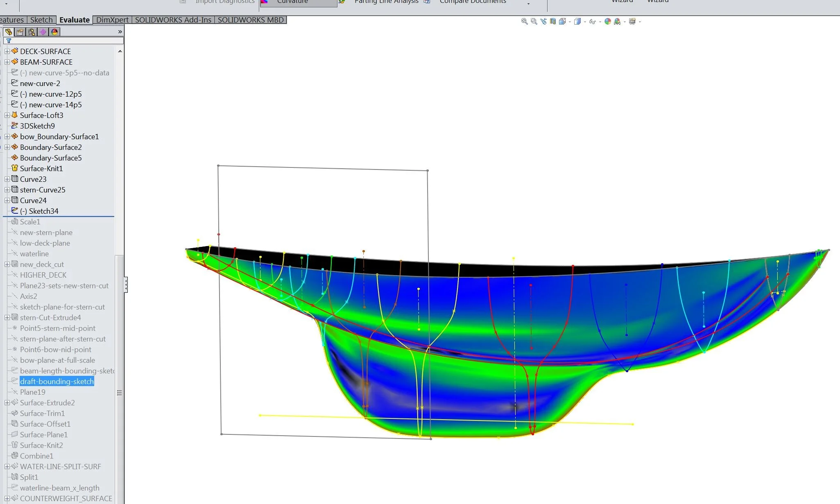Open the DimXpert tab

[111, 20]
